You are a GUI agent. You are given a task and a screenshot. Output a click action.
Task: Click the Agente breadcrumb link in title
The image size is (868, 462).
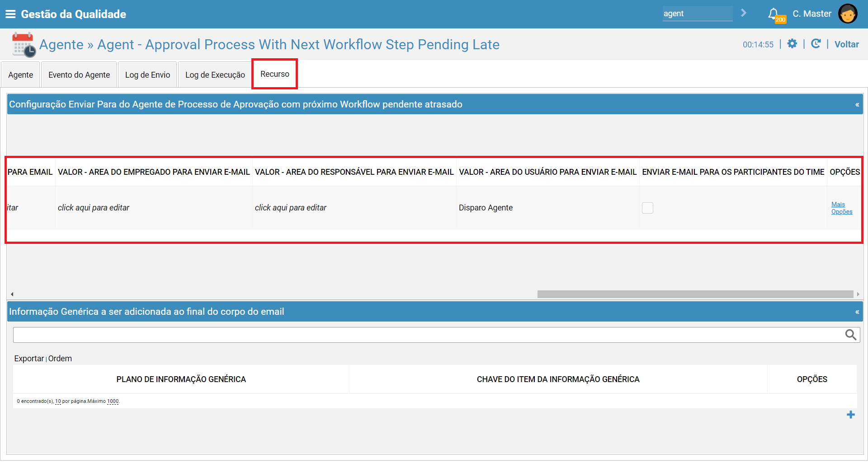pos(61,44)
